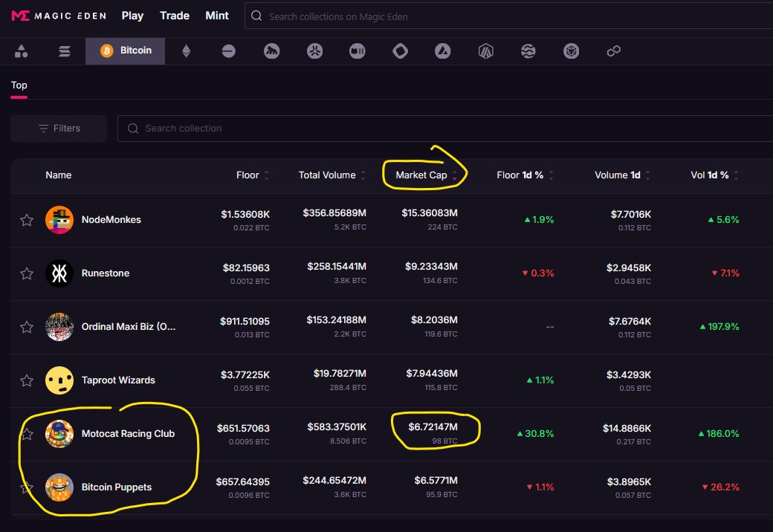The height and width of the screenshot is (532, 773).
Task: Switch to the Ethereum chain icon
Action: [187, 51]
